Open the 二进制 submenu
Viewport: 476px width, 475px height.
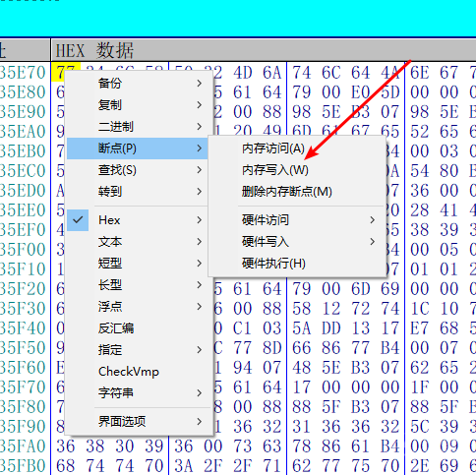(x=137, y=127)
